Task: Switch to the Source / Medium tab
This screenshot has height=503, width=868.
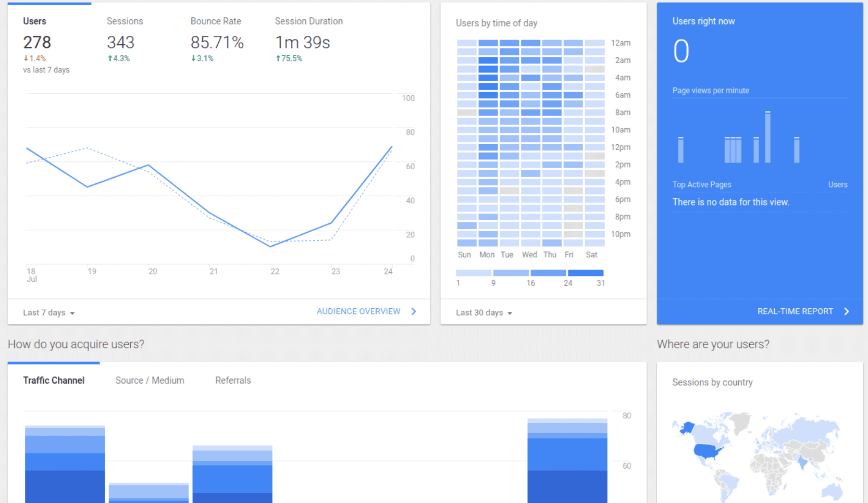Action: (150, 381)
